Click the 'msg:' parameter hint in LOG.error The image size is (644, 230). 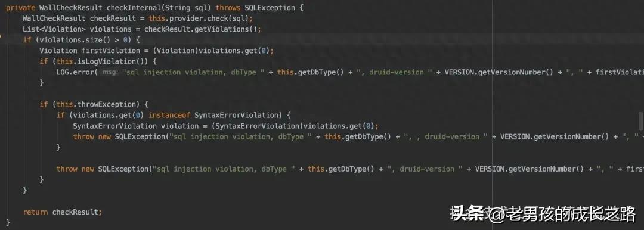click(x=109, y=72)
